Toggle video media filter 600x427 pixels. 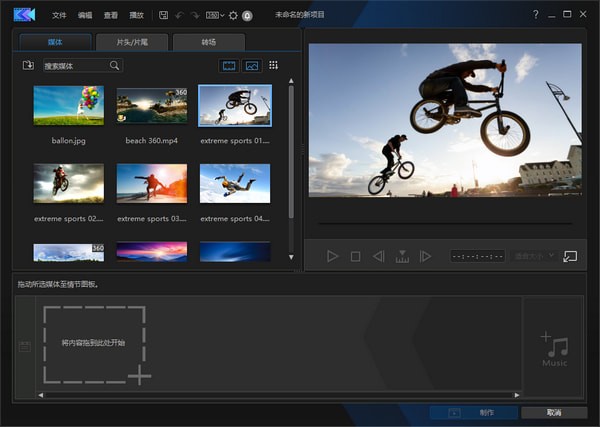pyautogui.click(x=229, y=66)
